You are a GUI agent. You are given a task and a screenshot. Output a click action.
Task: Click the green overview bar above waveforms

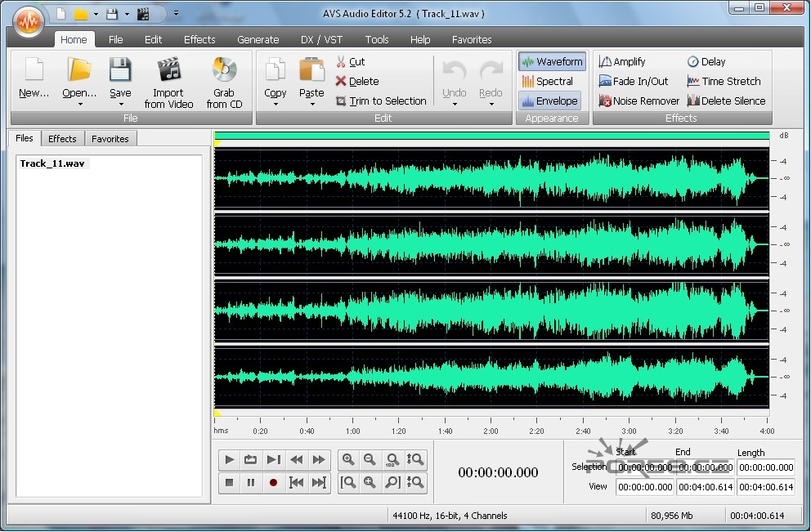pos(492,136)
